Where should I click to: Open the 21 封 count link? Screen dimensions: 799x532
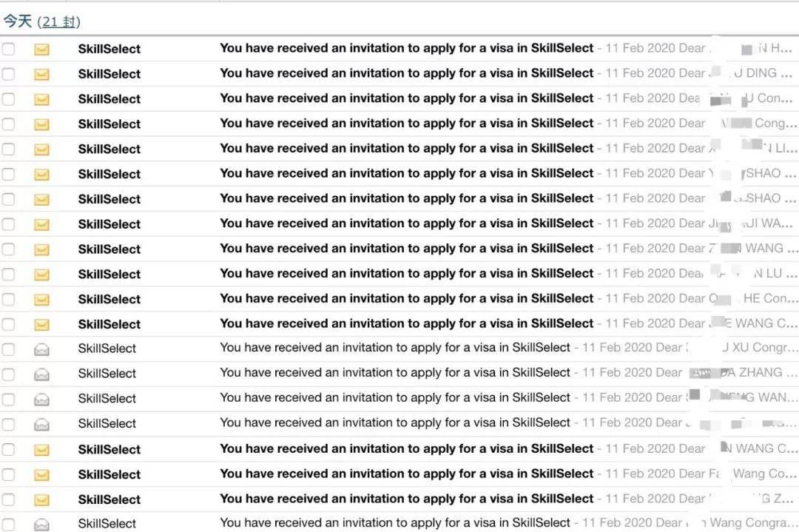pos(58,22)
